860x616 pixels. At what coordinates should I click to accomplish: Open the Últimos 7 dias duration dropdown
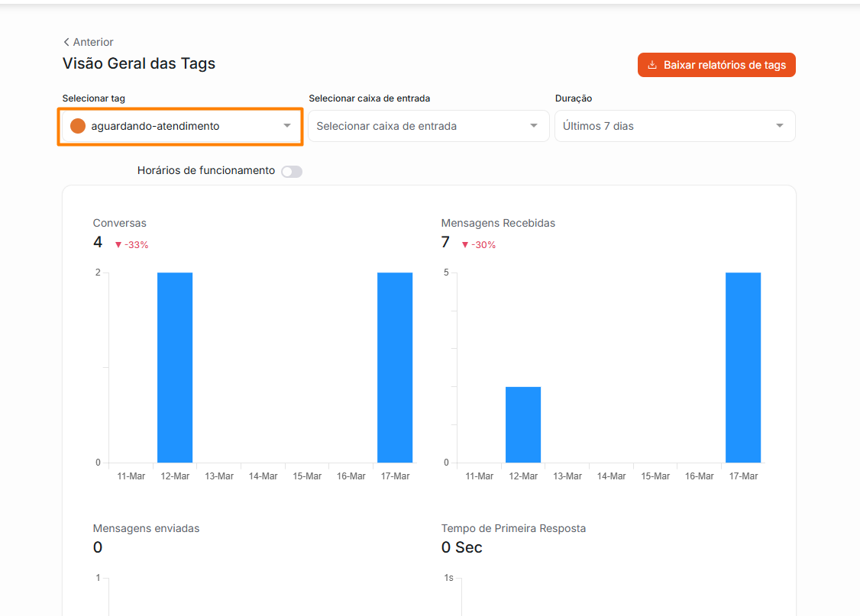[674, 126]
